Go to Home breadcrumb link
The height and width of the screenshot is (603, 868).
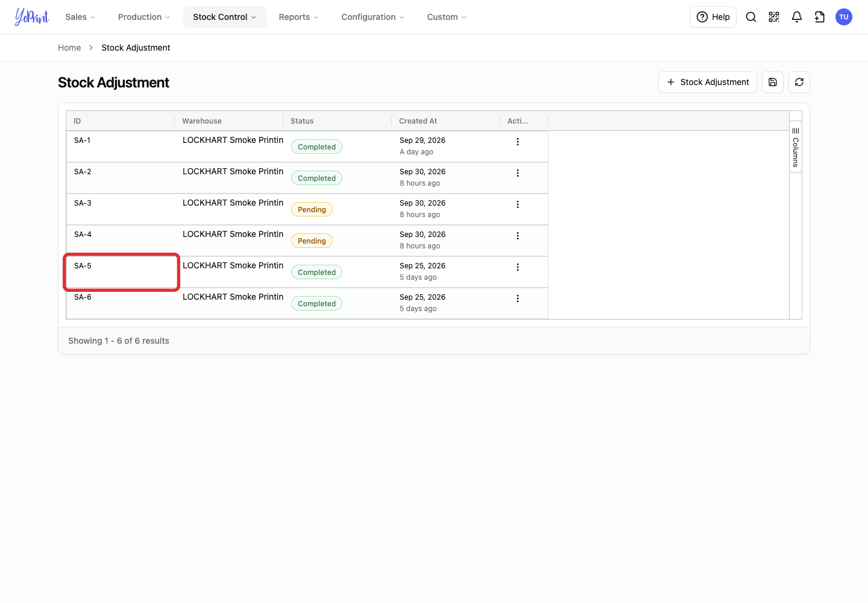pos(69,48)
